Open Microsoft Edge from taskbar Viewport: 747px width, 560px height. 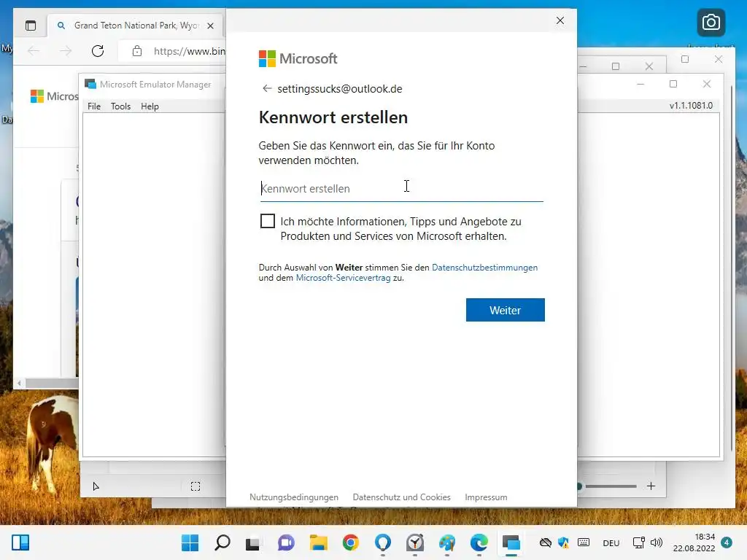[479, 542]
